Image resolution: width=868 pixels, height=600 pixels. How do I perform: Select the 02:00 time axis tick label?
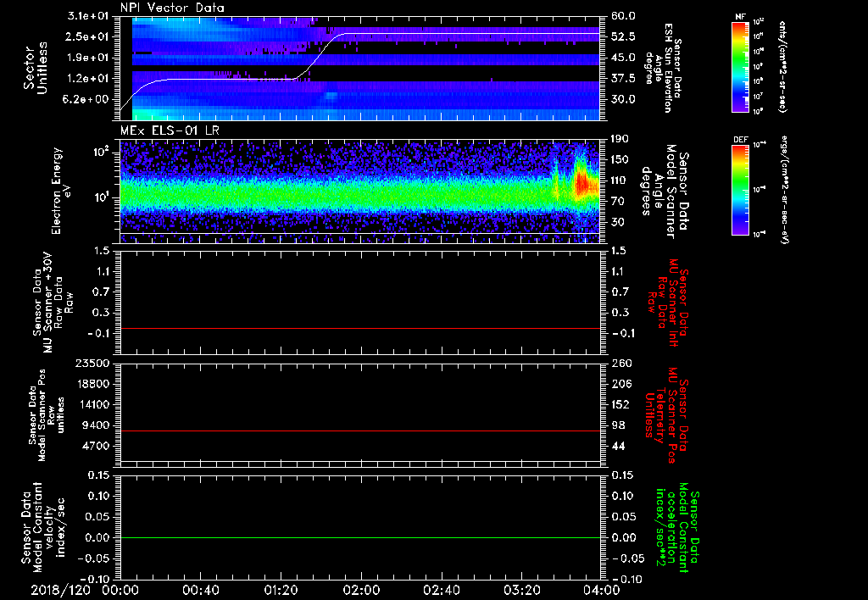click(361, 590)
